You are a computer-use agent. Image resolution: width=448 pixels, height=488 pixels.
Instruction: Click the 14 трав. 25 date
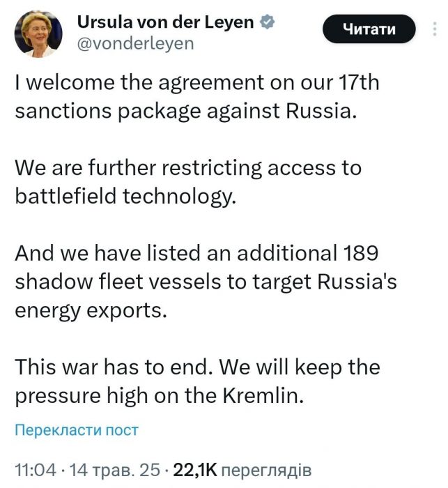pyautogui.click(x=114, y=470)
